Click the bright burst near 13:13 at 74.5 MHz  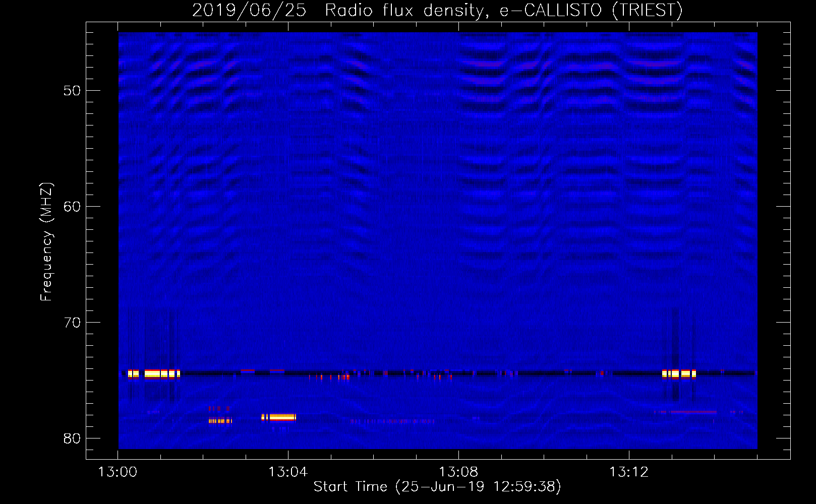(679, 373)
